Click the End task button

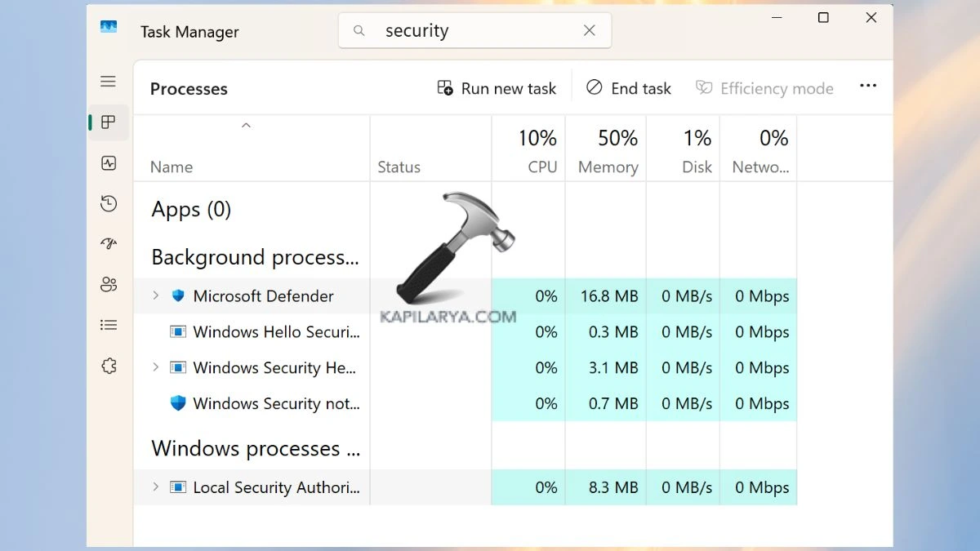[629, 88]
